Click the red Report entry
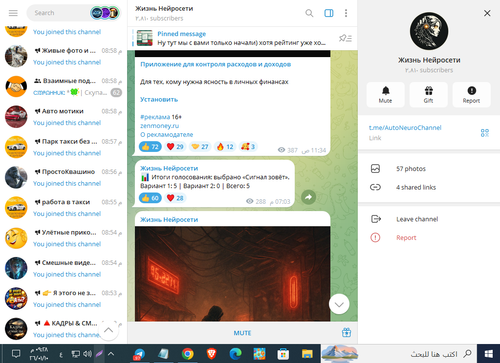Viewport: 500px width, 363px height. point(429,238)
